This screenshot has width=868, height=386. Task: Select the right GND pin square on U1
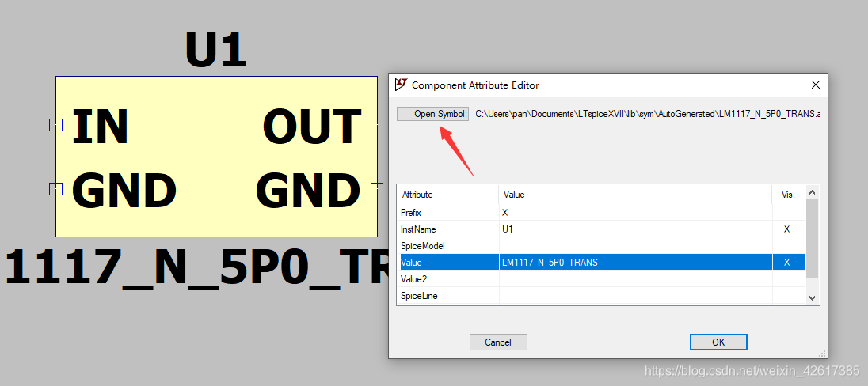377,189
